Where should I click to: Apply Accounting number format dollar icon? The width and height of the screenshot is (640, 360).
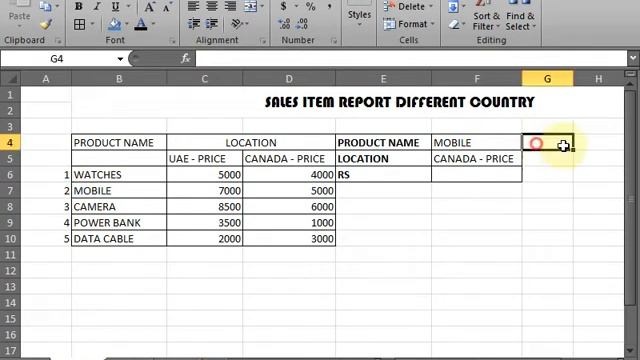pos(283,6)
